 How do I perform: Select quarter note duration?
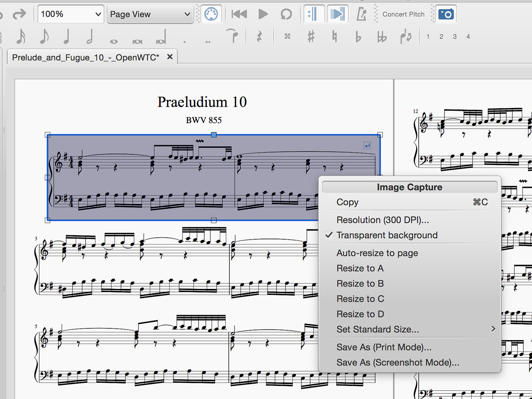point(67,37)
